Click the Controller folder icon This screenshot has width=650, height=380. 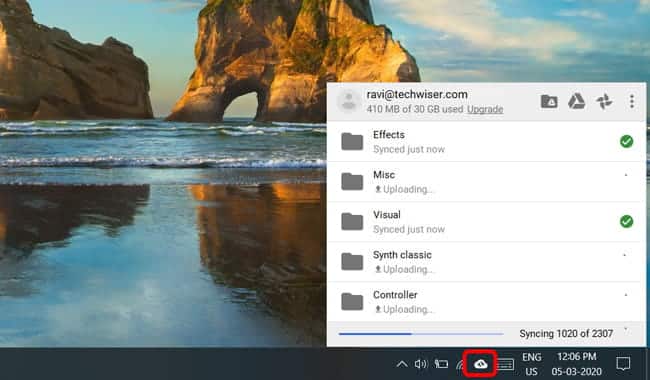coord(352,302)
